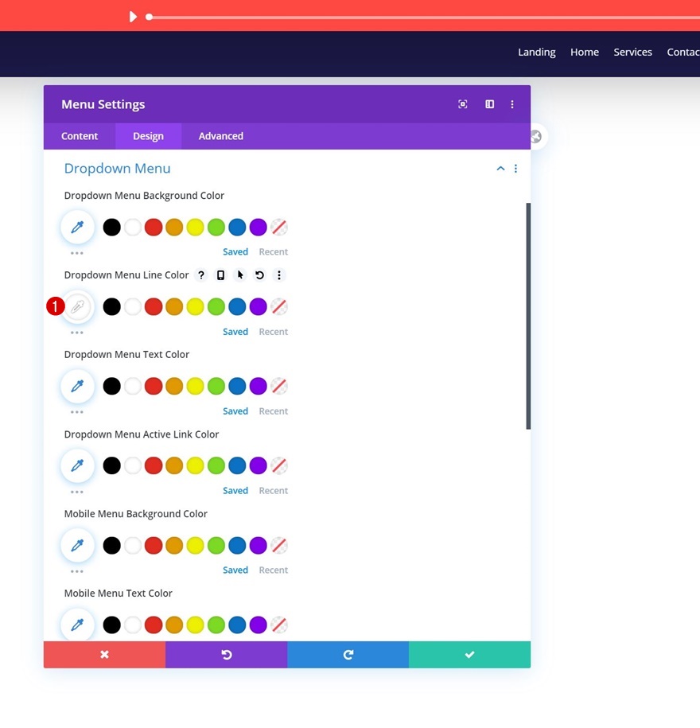Open eyedropper for Dropdown Menu Line Color
The width and height of the screenshot is (700, 728).
pos(77,306)
